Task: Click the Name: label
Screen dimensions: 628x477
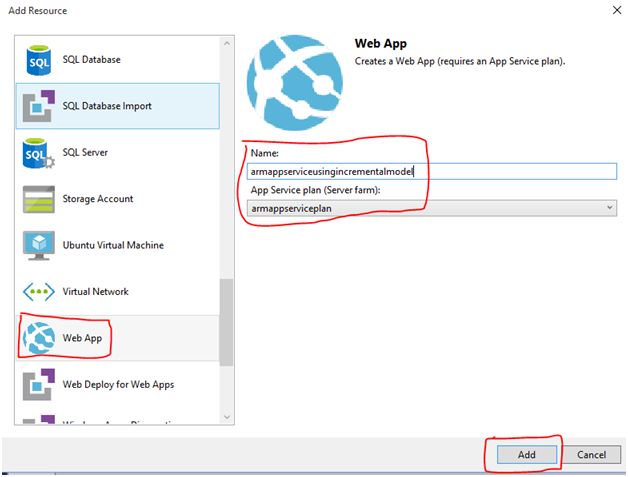Action: click(x=264, y=153)
